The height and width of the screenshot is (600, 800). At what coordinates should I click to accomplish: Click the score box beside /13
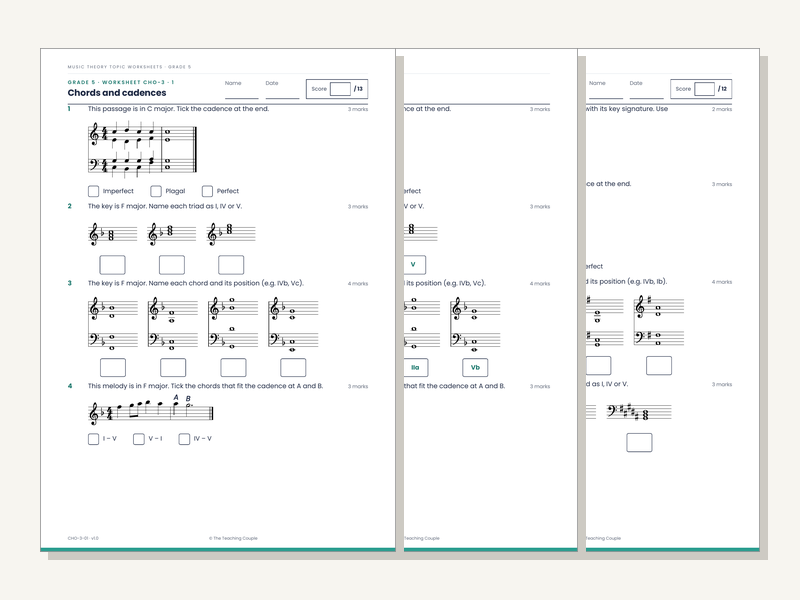coord(340,89)
